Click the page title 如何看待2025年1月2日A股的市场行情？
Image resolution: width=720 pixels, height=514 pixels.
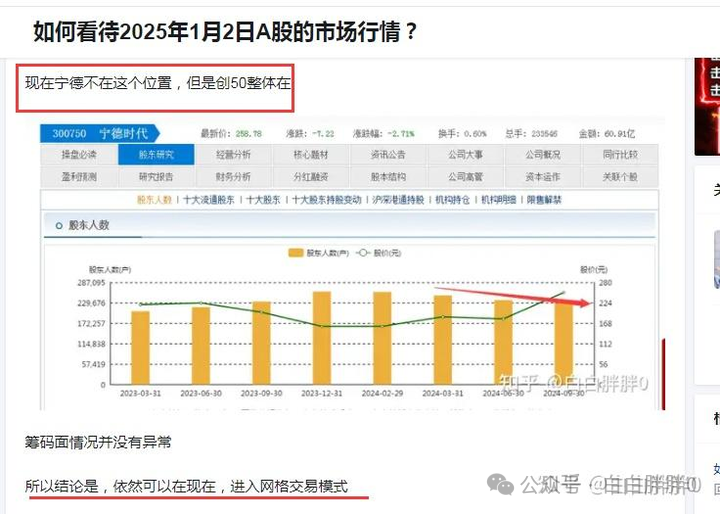coord(225,32)
